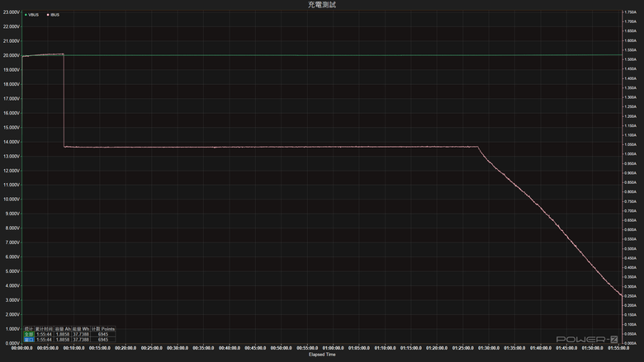644x362 pixels.
Task: Select the 累计时间 column header
Action: (44, 329)
